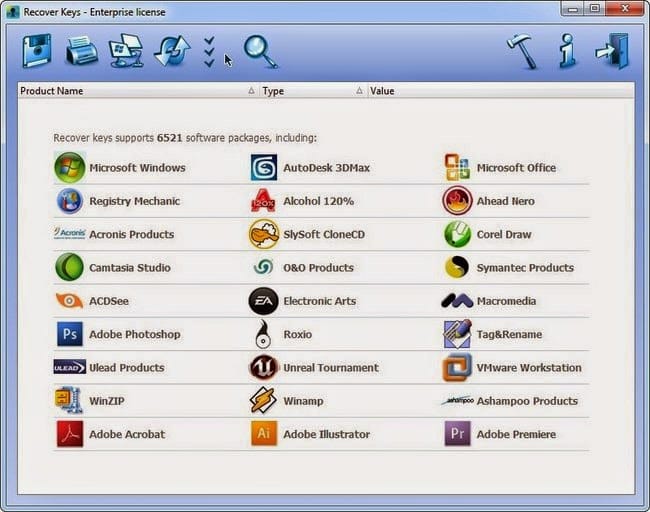Click the Electronic Arts EA icon
The image size is (650, 512).
point(263,301)
